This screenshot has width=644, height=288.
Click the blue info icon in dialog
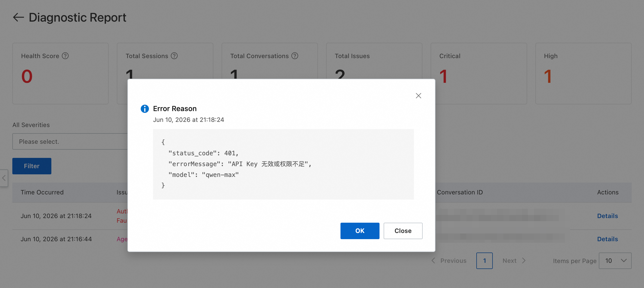click(145, 109)
